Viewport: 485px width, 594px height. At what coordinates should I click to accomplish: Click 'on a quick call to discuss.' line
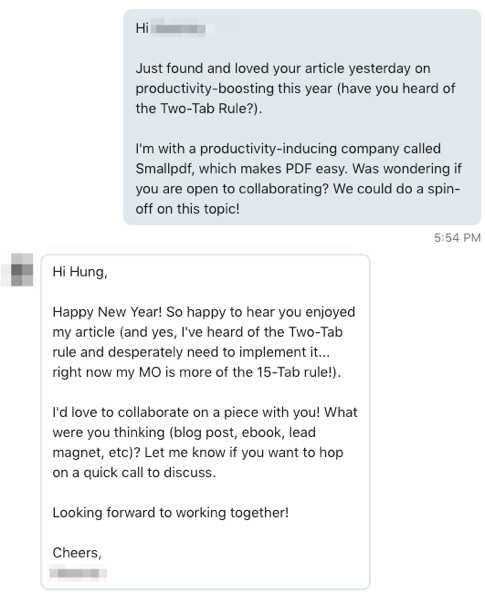pyautogui.click(x=134, y=472)
